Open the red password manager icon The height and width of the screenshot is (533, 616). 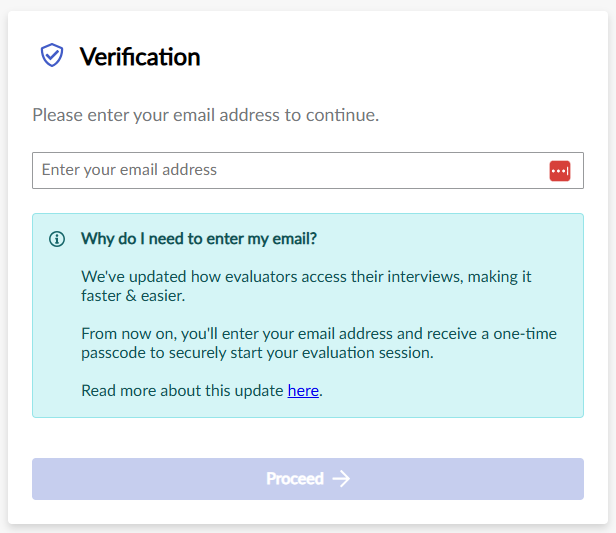click(559, 171)
